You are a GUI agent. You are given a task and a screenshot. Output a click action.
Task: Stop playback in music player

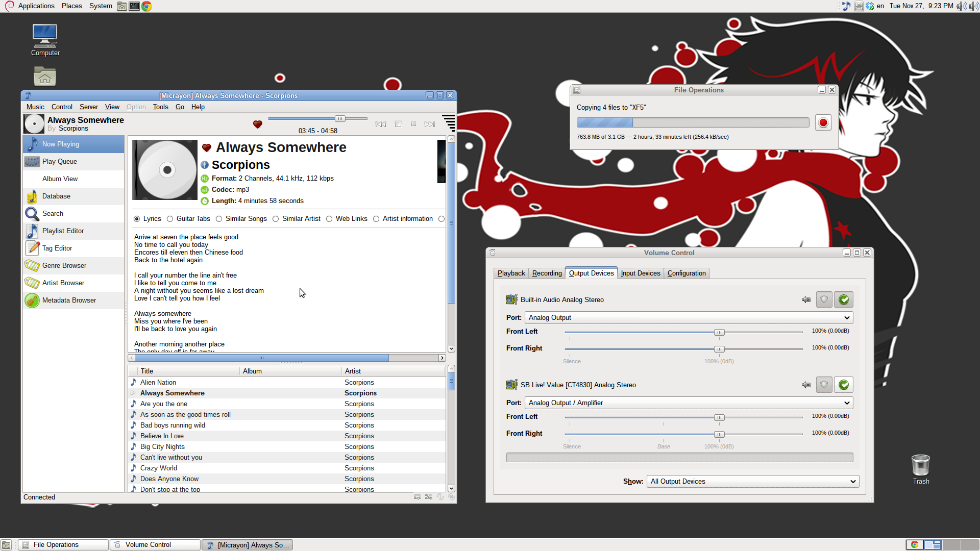[x=398, y=124]
